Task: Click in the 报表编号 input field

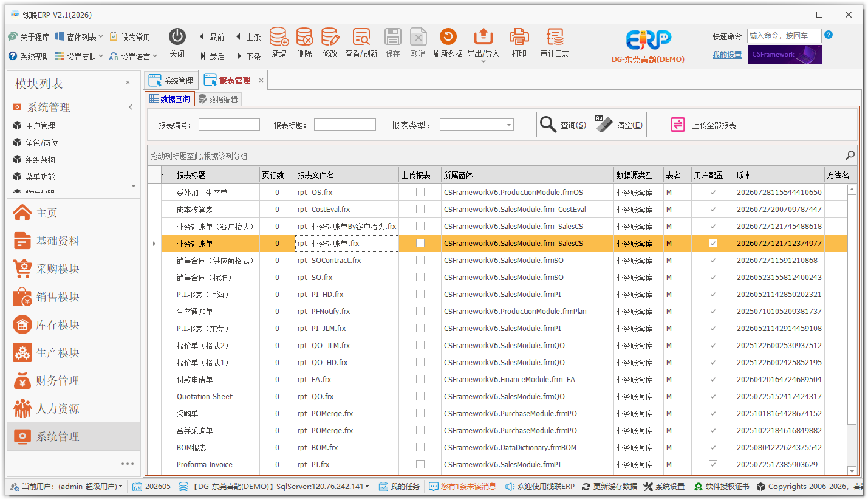Action: [x=229, y=125]
